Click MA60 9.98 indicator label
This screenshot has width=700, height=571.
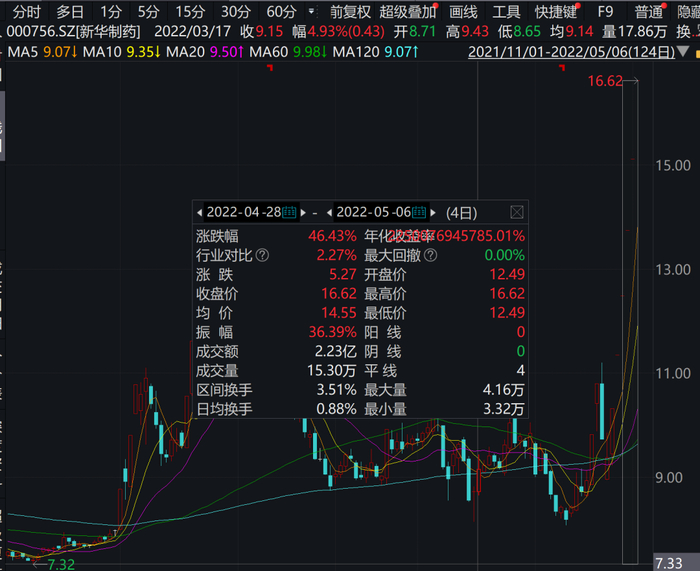288,52
